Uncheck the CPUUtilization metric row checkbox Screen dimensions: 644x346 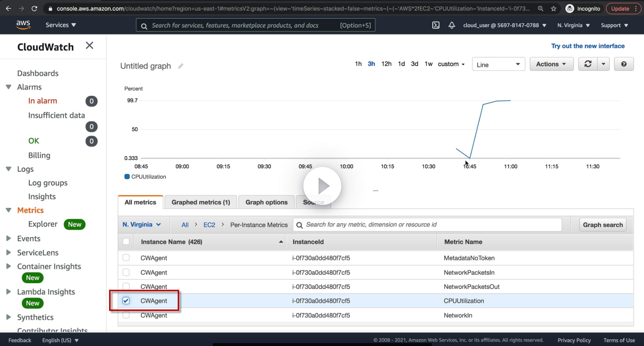126,301
